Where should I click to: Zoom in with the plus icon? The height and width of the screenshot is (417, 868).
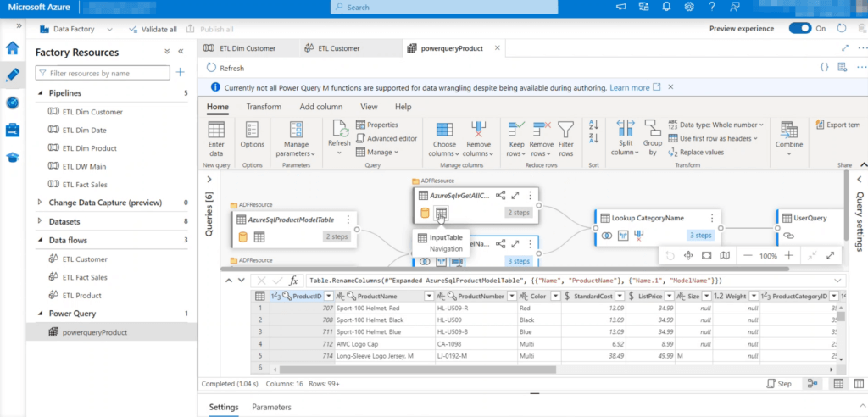point(789,255)
